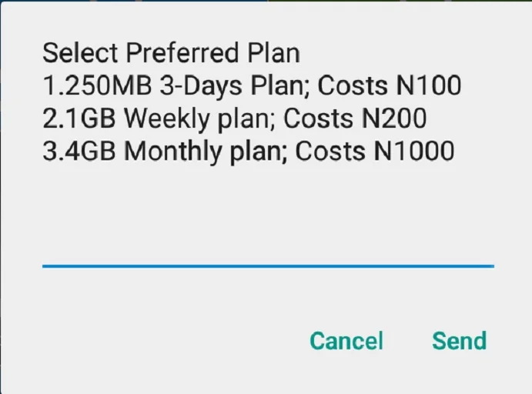Click the word 'Plan' in the heading
The width and height of the screenshot is (532, 394).
pyautogui.click(x=273, y=53)
